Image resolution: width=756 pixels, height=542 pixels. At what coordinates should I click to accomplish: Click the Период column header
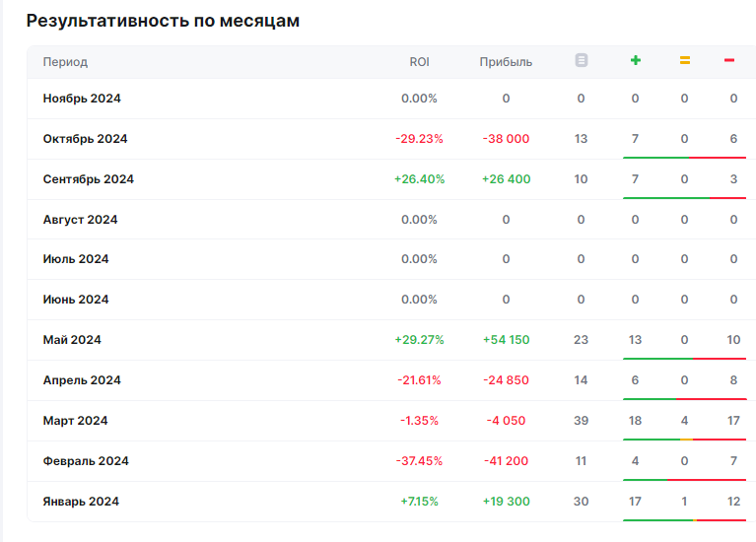(x=65, y=62)
